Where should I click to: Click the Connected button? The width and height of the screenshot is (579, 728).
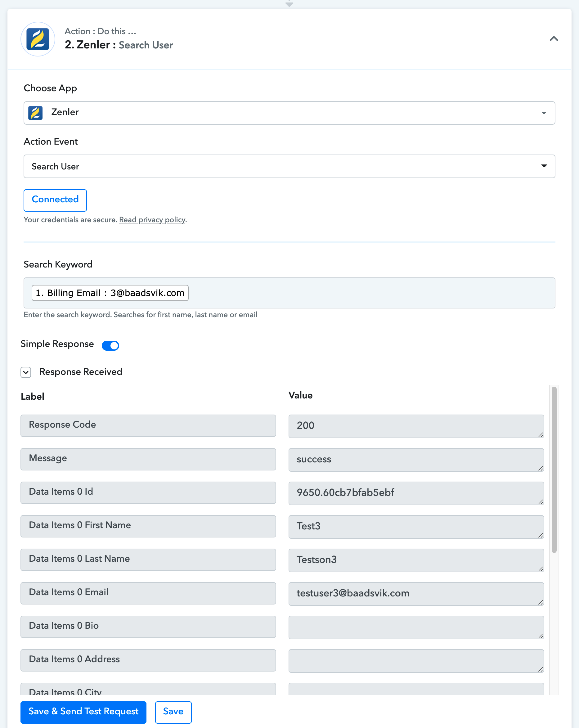(55, 200)
